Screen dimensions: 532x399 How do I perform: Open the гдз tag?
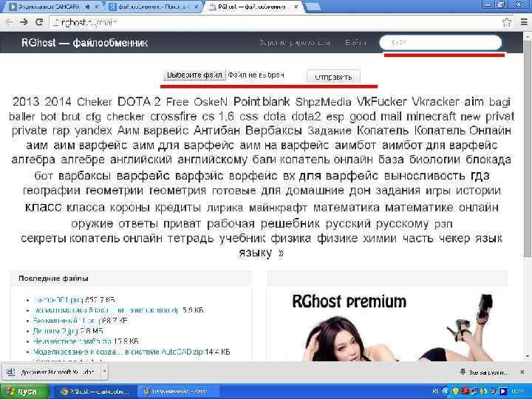tap(480, 176)
